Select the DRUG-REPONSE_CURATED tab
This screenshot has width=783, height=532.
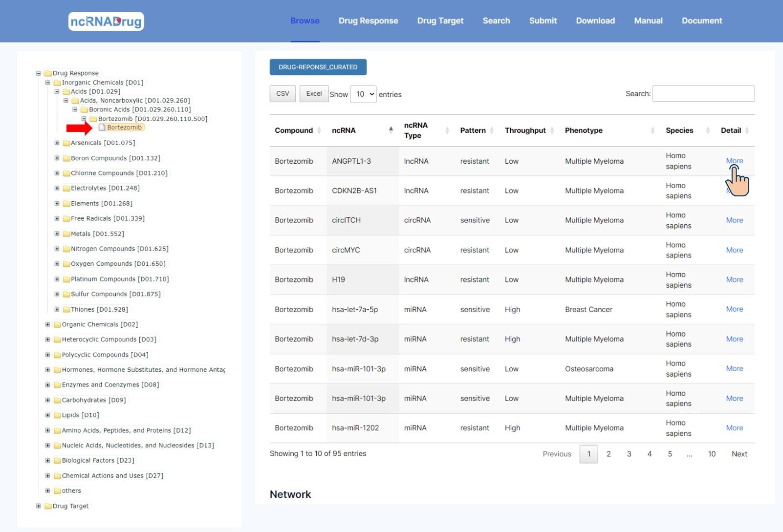point(318,67)
